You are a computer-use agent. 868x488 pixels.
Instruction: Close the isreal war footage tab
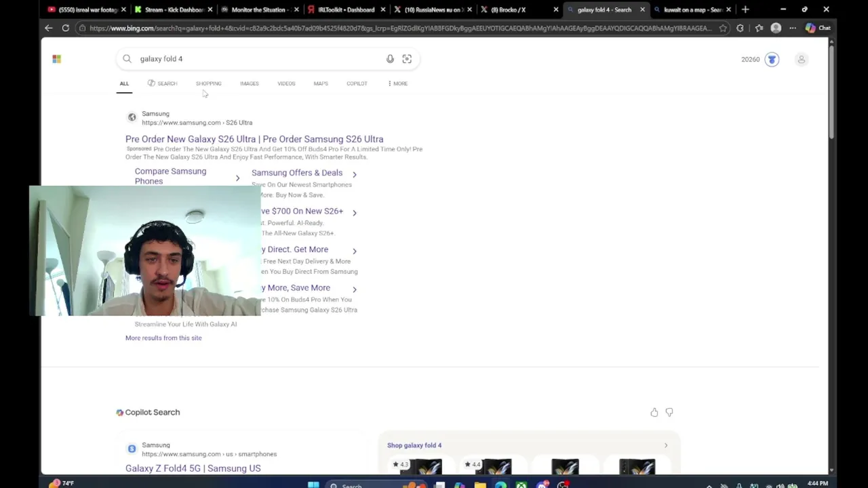(123, 9)
